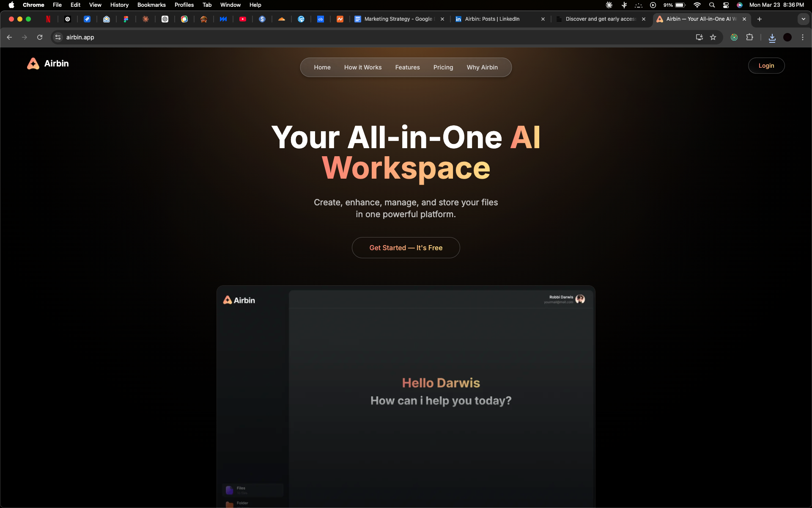Click the Airbin app preview image
The width and height of the screenshot is (812, 508).
pyautogui.click(x=406, y=397)
